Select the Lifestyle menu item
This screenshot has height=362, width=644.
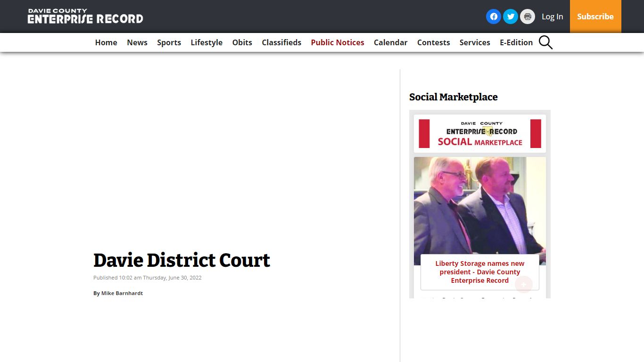pyautogui.click(x=206, y=42)
